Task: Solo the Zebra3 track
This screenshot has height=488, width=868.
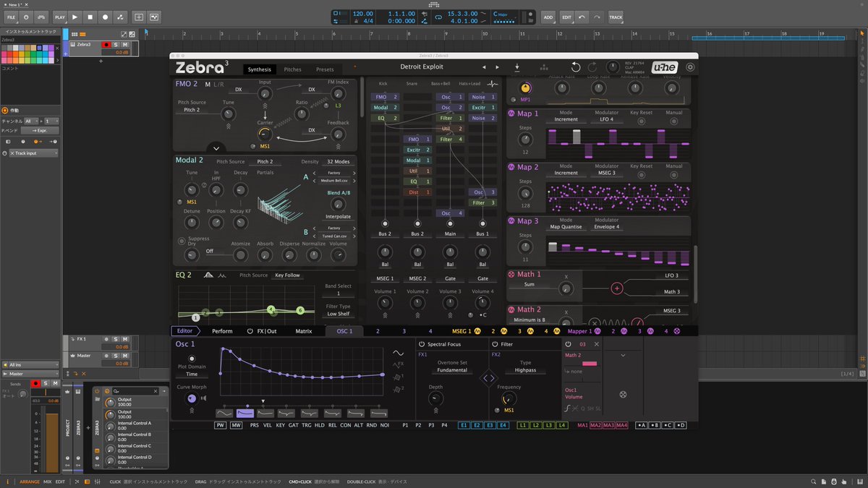Action: 115,45
